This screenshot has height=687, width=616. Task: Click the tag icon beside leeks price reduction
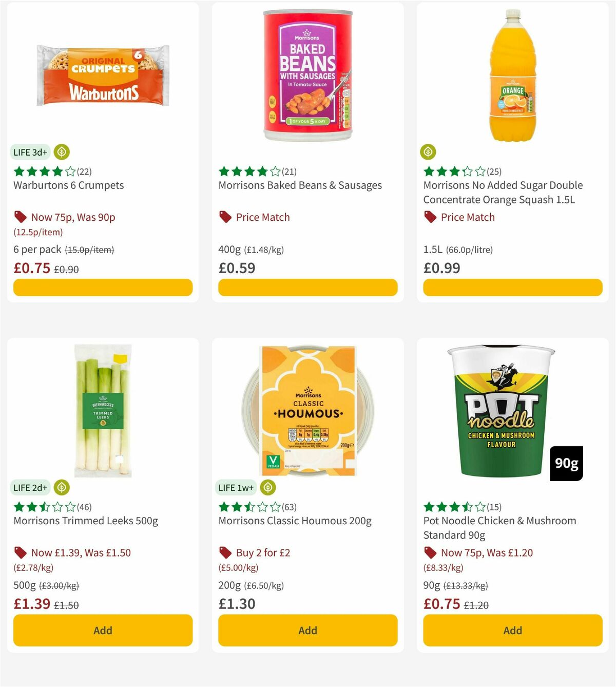point(20,552)
